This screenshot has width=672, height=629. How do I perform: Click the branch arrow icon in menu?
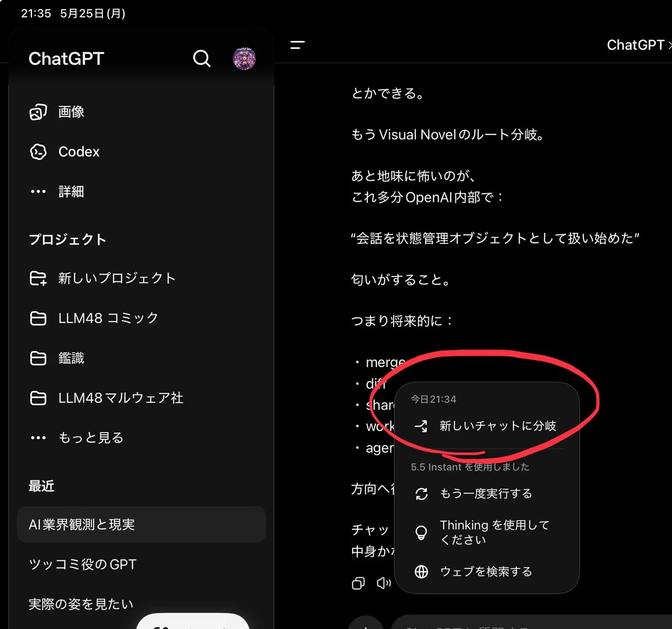pyautogui.click(x=421, y=426)
